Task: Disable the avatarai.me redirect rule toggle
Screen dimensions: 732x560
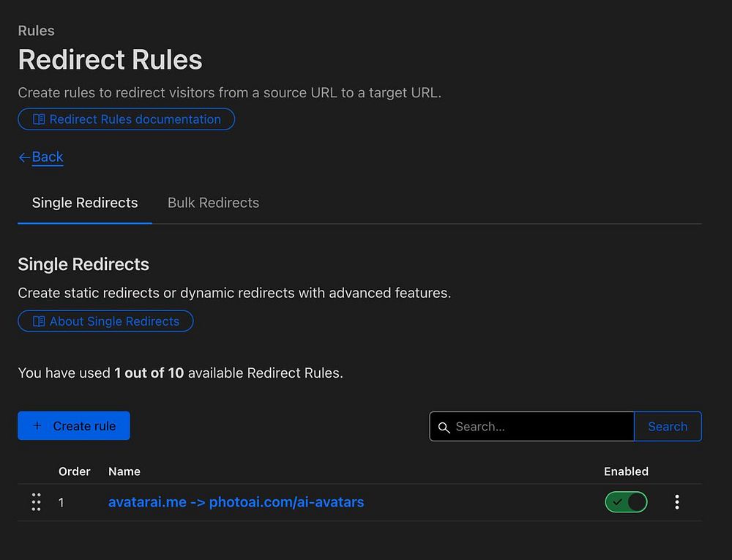Action: [626, 502]
